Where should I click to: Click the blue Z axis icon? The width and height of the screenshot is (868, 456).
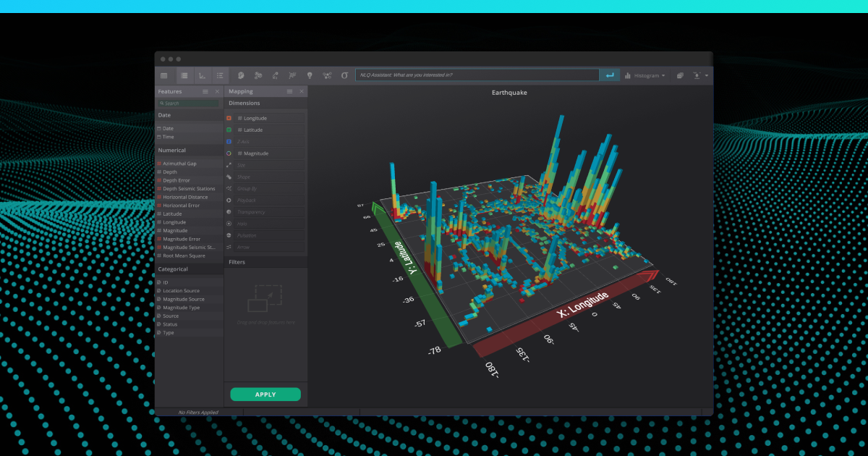point(229,142)
